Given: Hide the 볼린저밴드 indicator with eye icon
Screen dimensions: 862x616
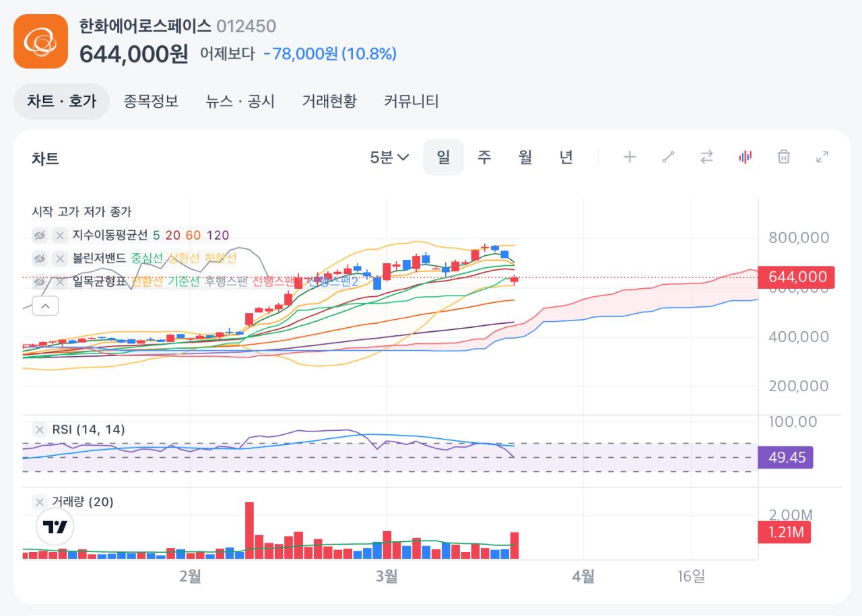Looking at the screenshot, I should (40, 259).
